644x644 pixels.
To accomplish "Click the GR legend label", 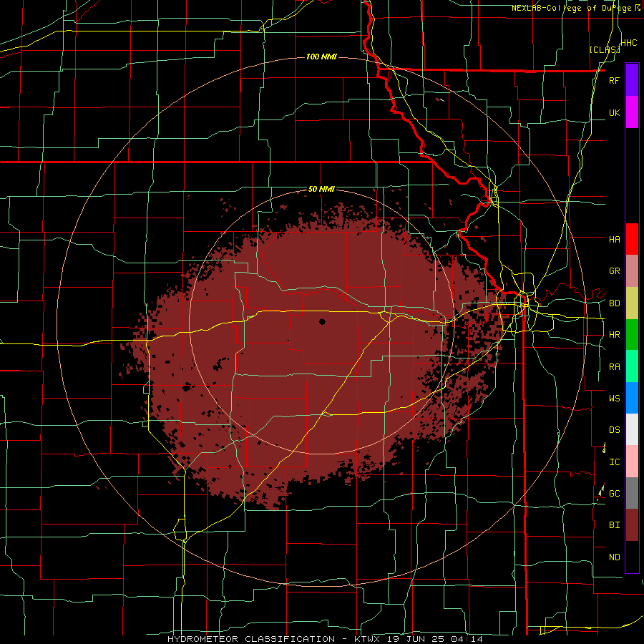I will point(614,271).
